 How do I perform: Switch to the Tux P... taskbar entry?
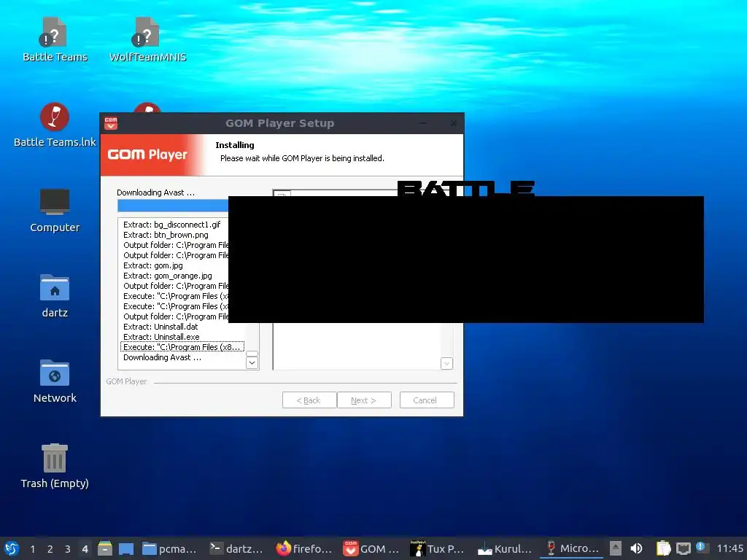(x=438, y=548)
